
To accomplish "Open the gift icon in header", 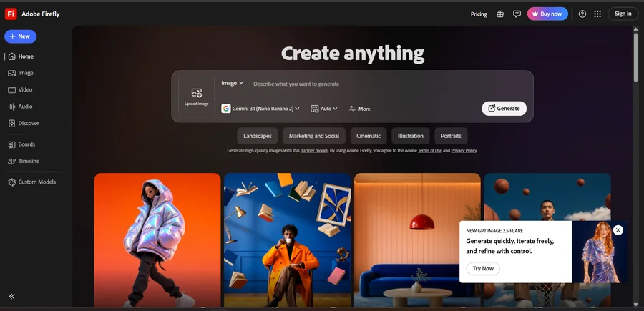I will pyautogui.click(x=500, y=14).
